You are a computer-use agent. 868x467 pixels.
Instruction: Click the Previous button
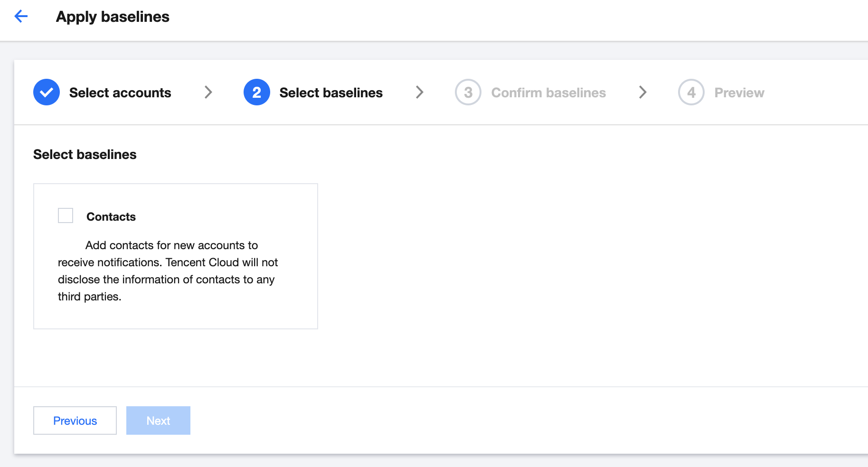(75, 420)
